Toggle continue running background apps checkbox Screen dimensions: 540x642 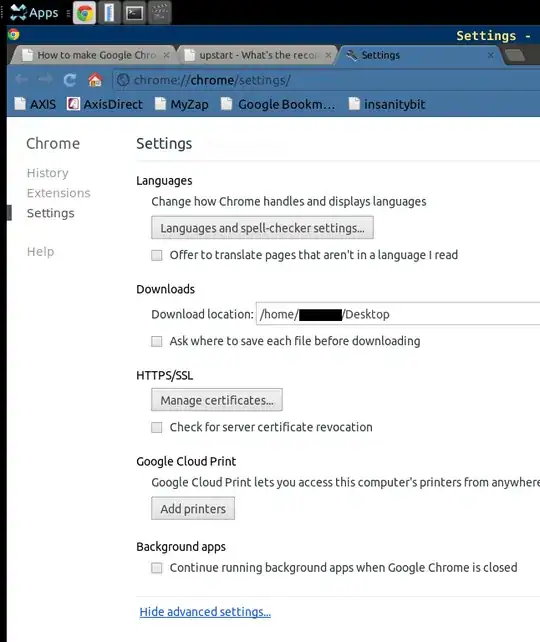(157, 568)
